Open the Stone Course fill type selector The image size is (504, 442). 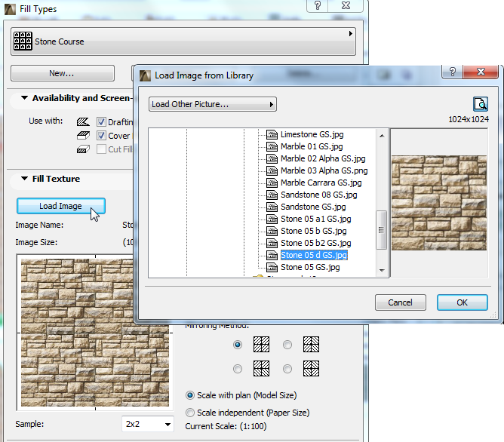pyautogui.click(x=183, y=41)
